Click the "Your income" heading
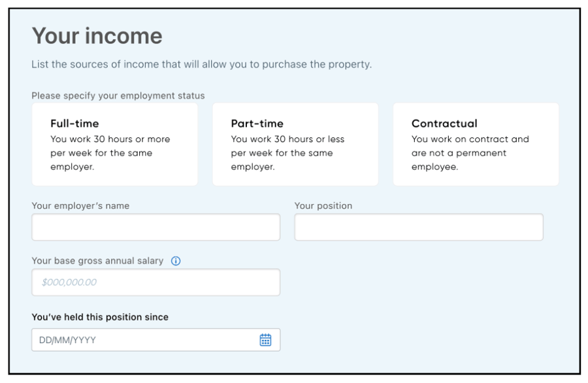Image resolution: width=588 pixels, height=383 pixels. tap(97, 37)
